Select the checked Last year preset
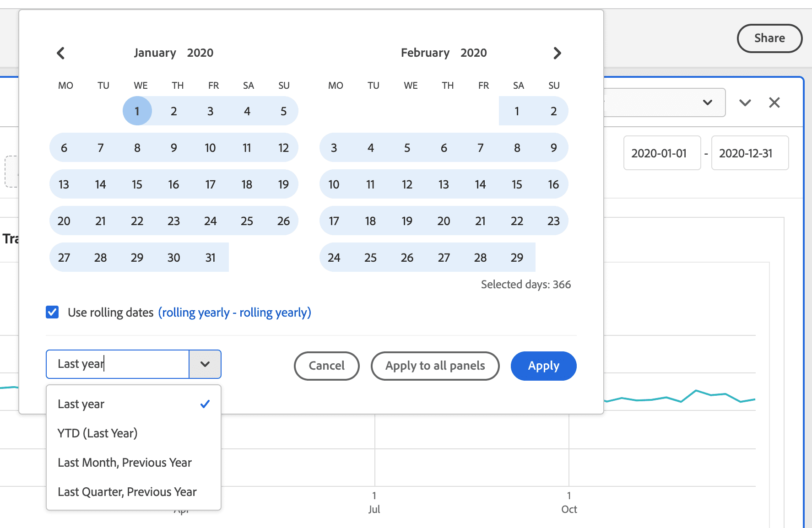Image resolution: width=812 pixels, height=528 pixels. point(81,404)
